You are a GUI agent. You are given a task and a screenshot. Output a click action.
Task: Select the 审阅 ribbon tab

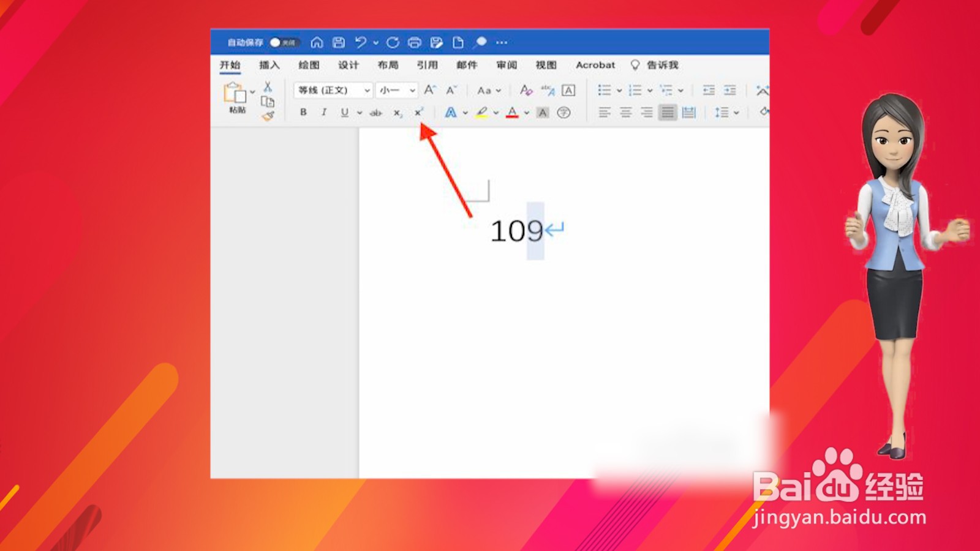(x=507, y=65)
